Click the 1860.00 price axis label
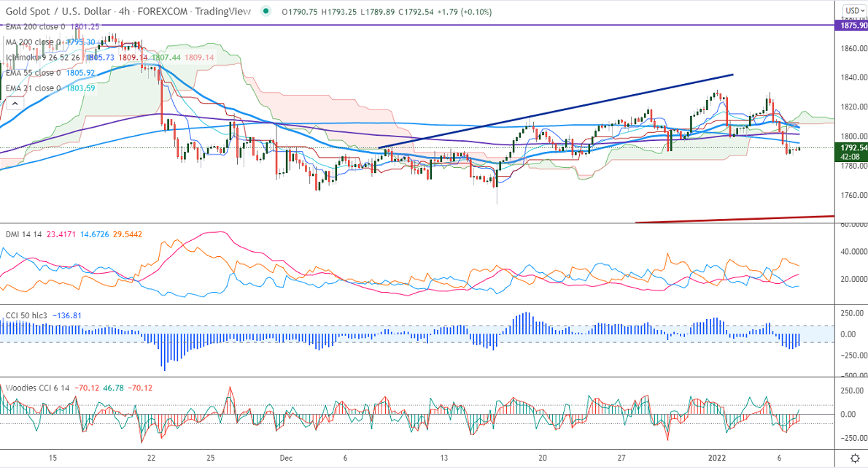The width and height of the screenshot is (868, 473). pyautogui.click(x=853, y=49)
